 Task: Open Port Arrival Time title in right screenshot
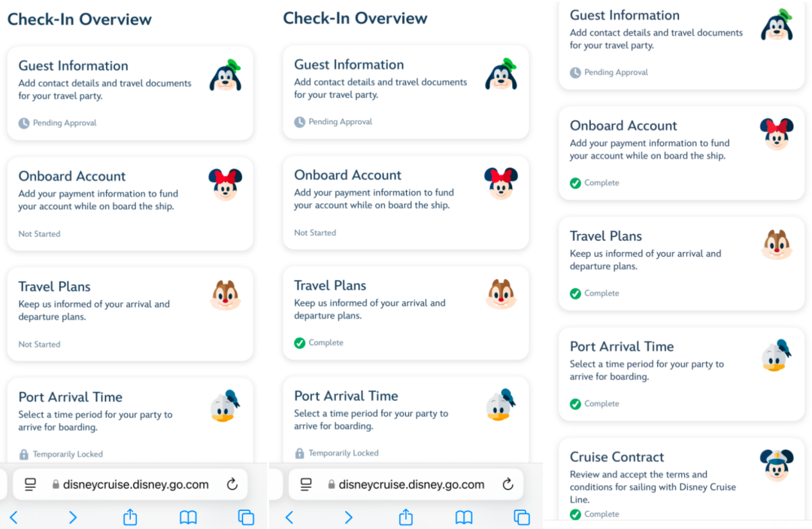[622, 347]
